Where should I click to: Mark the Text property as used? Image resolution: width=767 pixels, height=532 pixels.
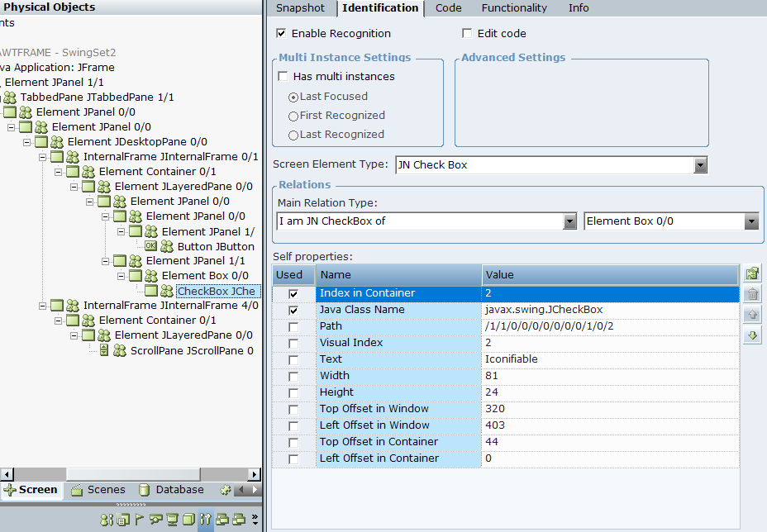(x=293, y=359)
